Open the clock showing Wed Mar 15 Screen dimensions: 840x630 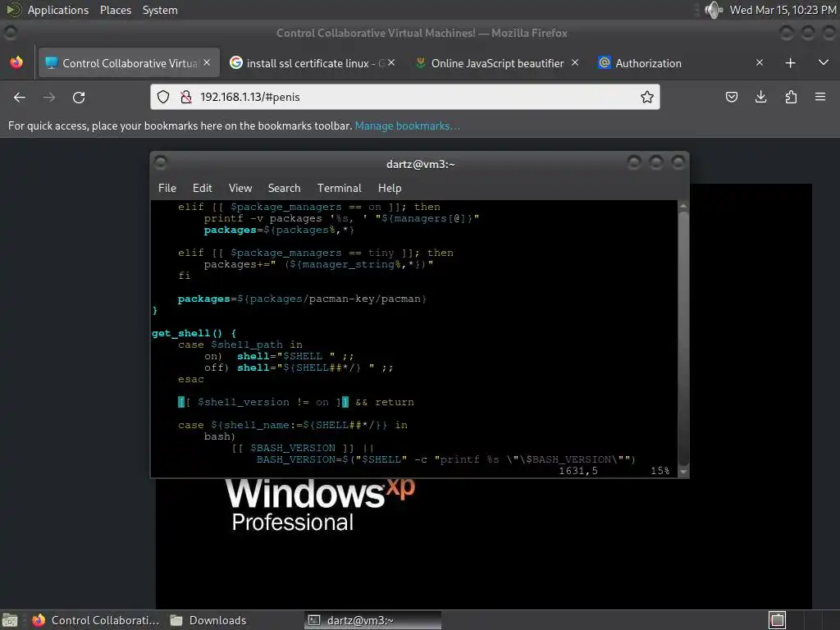coord(783,10)
